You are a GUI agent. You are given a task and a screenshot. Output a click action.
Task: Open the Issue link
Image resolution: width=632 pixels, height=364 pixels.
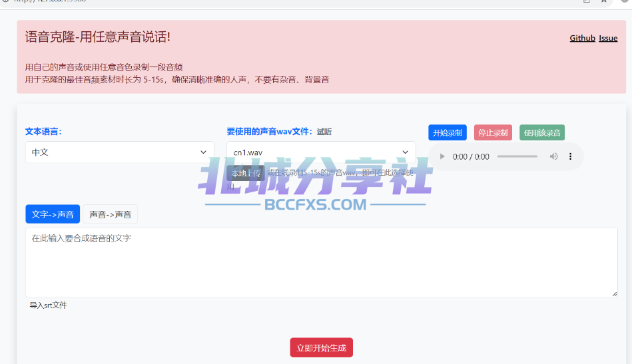(x=608, y=38)
